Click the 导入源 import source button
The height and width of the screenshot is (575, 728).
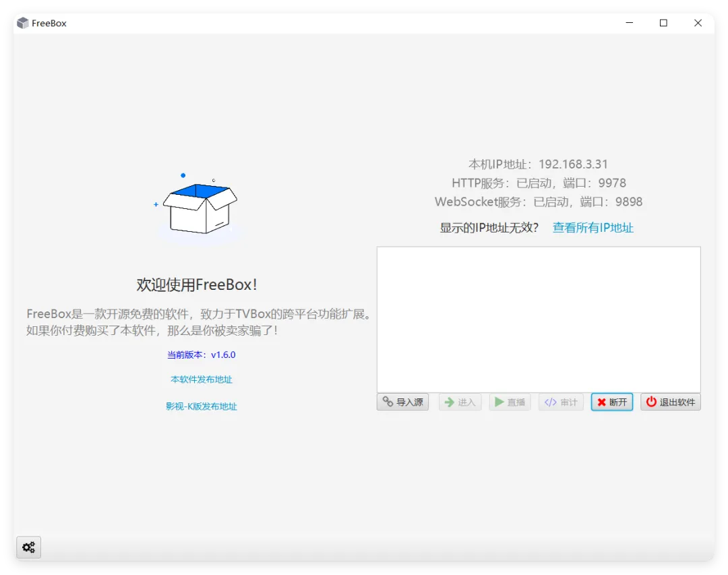click(x=402, y=402)
